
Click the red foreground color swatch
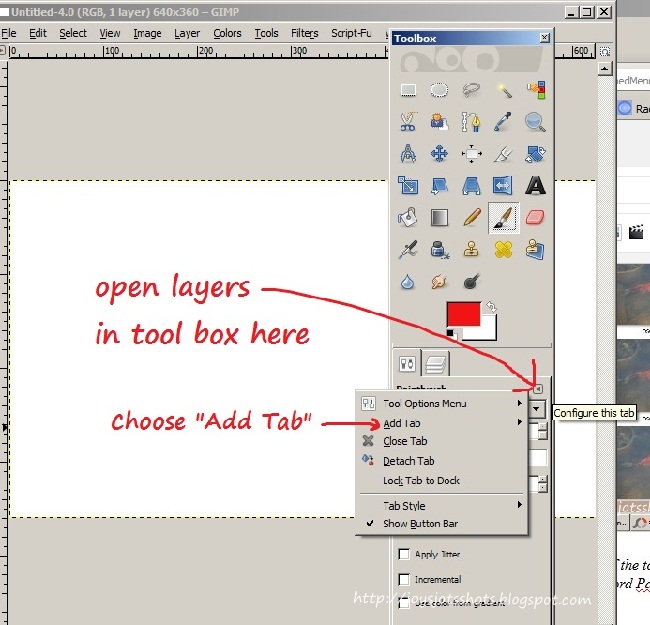pos(463,314)
